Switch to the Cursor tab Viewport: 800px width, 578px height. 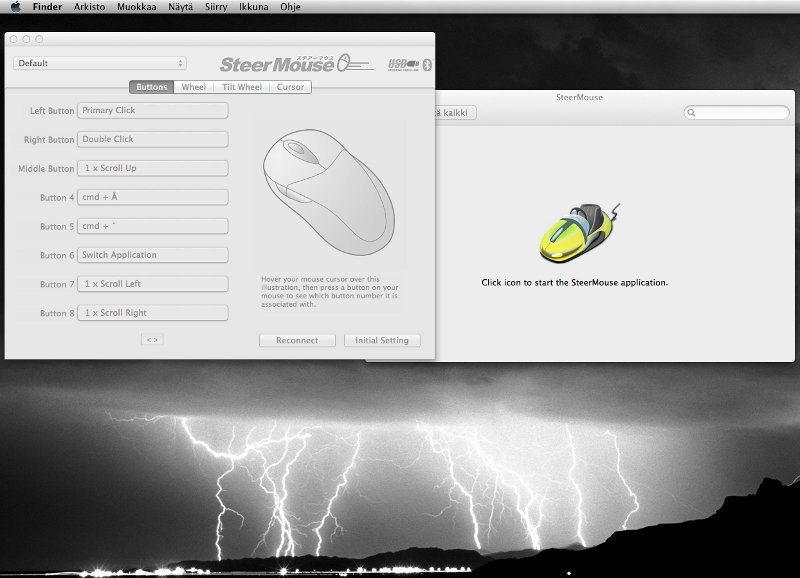(x=290, y=87)
